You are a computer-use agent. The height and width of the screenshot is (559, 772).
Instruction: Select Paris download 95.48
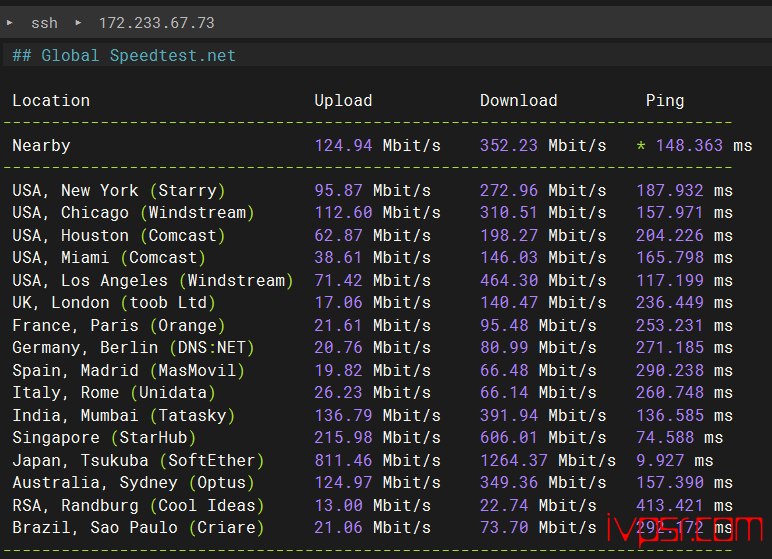pyautogui.click(x=504, y=326)
